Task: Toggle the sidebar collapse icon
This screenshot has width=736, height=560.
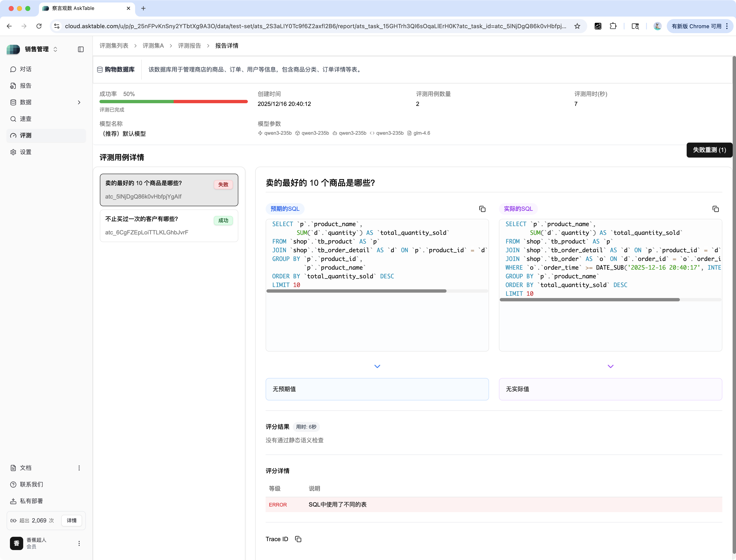Action: pyautogui.click(x=81, y=49)
